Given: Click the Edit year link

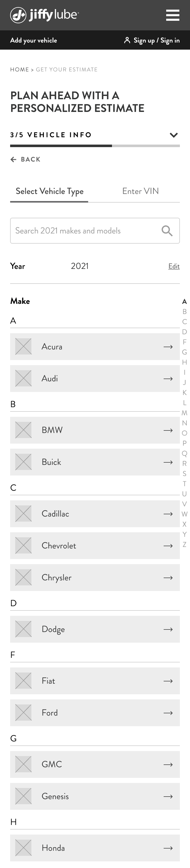Looking at the screenshot, I should 174,266.
